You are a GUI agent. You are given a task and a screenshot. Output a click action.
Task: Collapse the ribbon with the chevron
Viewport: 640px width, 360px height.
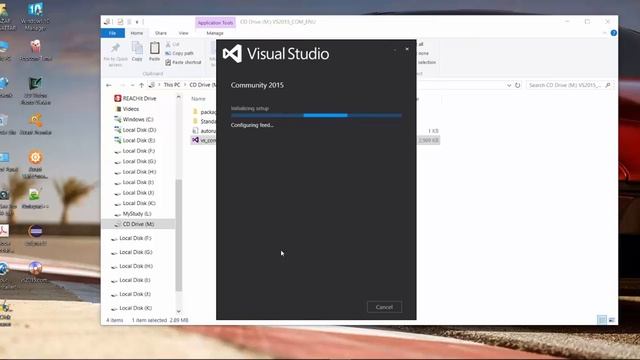[604, 33]
